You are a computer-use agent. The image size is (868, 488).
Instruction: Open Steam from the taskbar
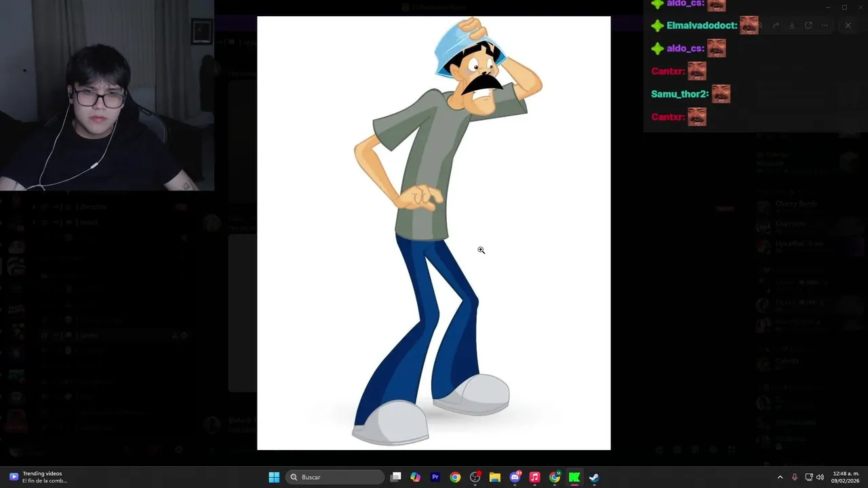[x=594, y=477]
